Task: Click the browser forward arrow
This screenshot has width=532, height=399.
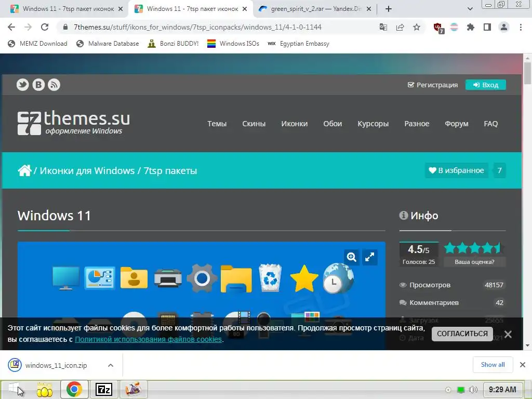Action: 28,27
